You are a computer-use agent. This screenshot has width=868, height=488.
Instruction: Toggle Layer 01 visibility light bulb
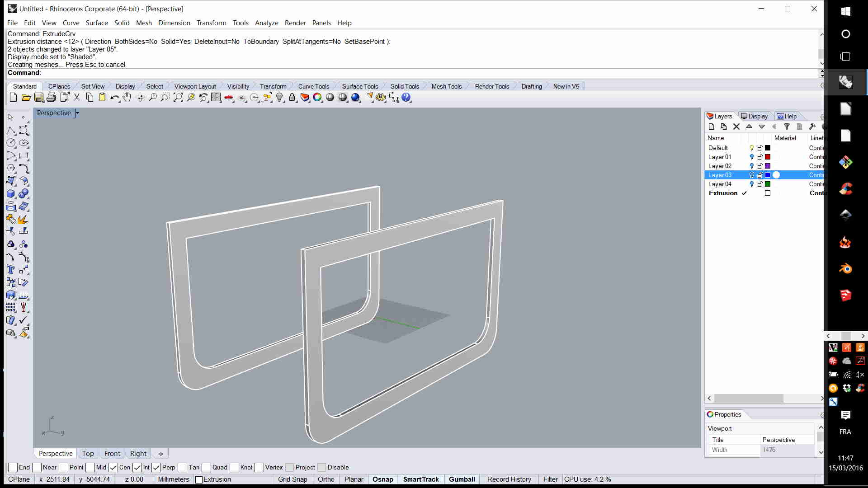click(752, 157)
